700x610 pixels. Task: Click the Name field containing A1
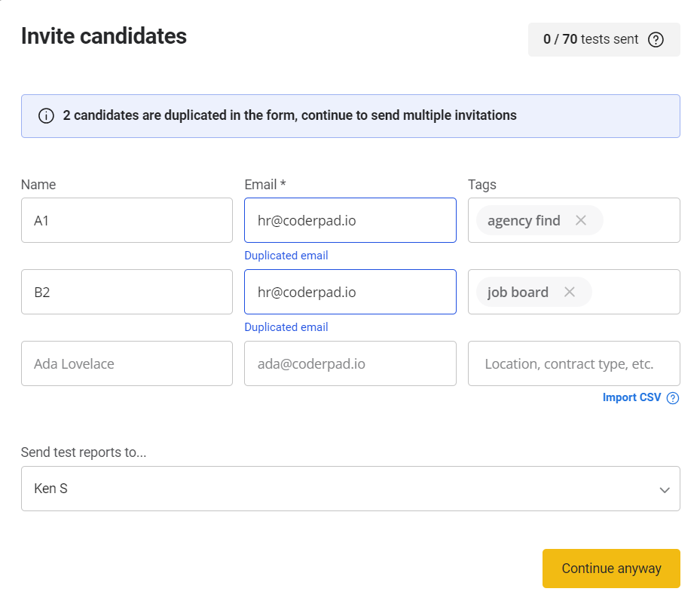pos(127,220)
